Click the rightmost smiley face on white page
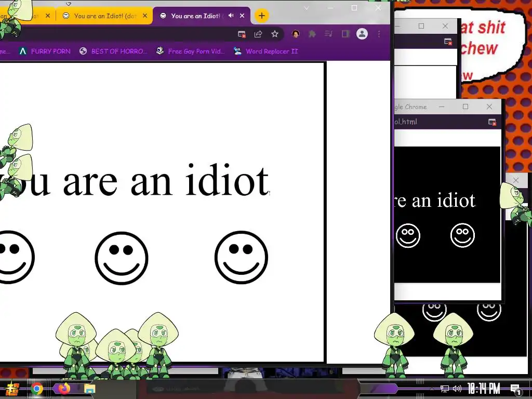 coord(241,258)
